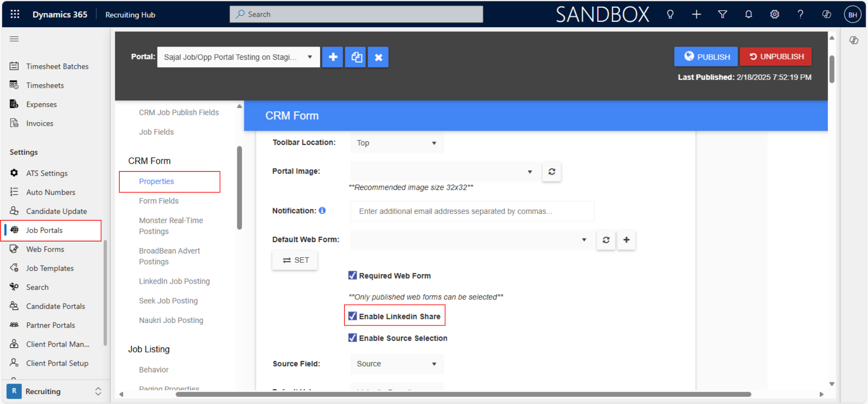Click the horizontal scrollbar at bottom
Viewport: 868px width, 404px height.
point(463,394)
